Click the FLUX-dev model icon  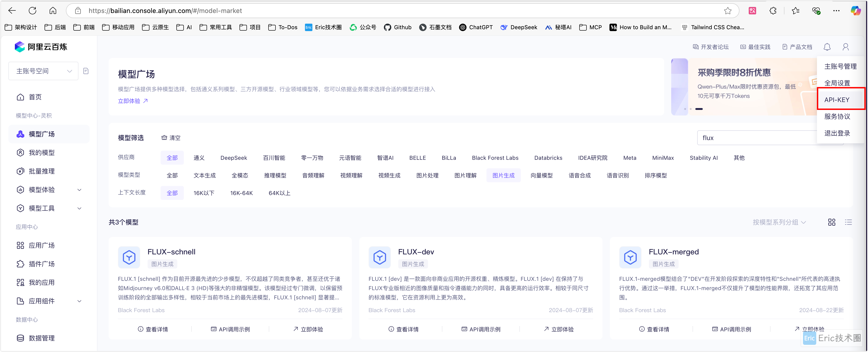coord(379,257)
